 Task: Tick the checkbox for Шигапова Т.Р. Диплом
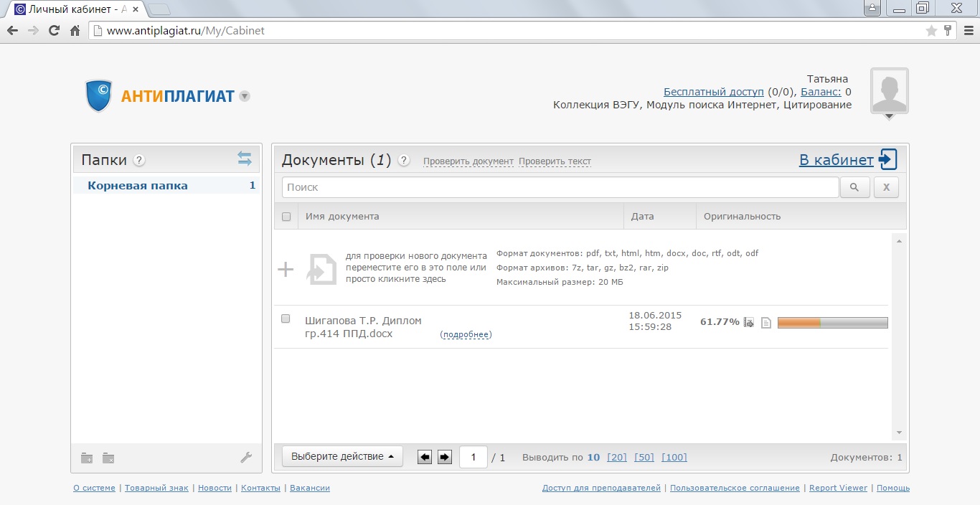pyautogui.click(x=286, y=319)
